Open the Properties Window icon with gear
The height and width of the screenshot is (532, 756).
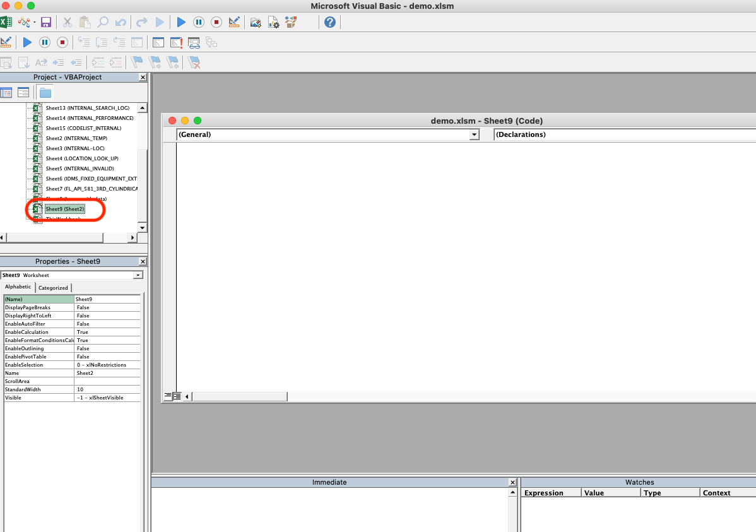point(273,22)
